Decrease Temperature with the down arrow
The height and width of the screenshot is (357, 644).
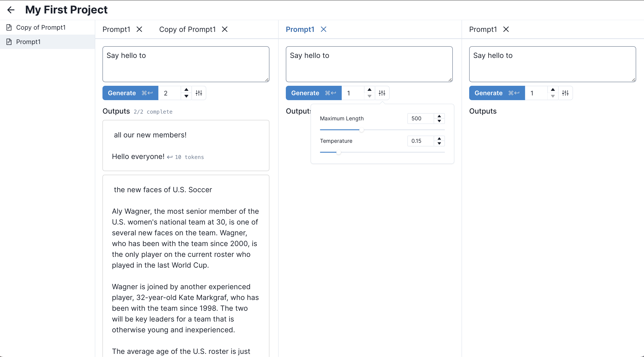[439, 144]
